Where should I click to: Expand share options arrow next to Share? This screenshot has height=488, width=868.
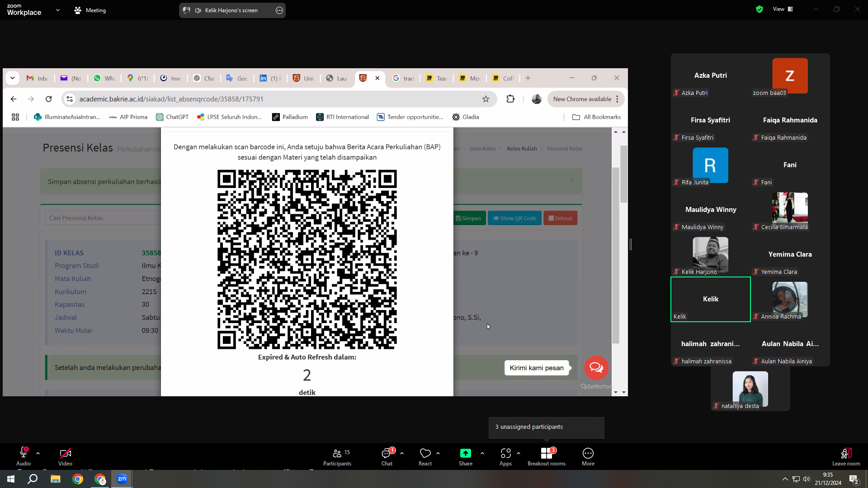click(x=482, y=453)
